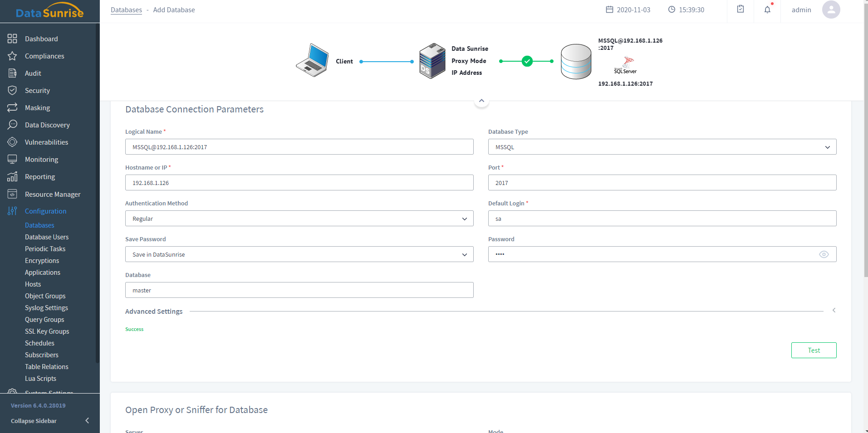Click the notification bell icon
Viewport: 868px width, 433px height.
767,10
